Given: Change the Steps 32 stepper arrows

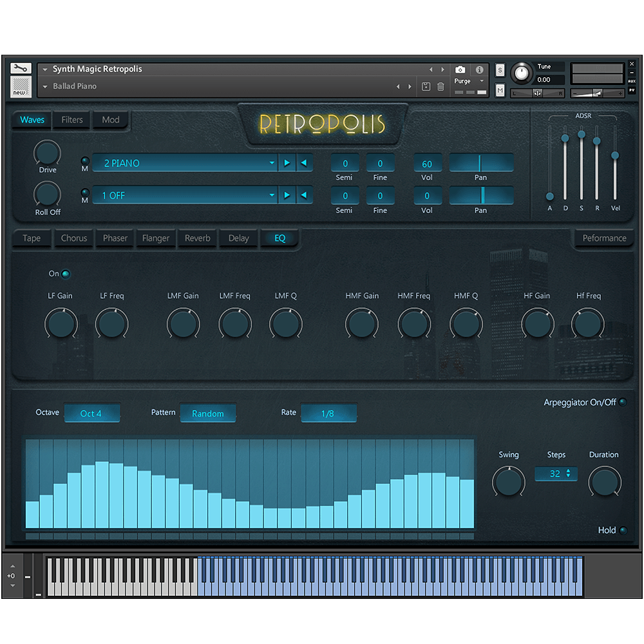Looking at the screenshot, I should pyautogui.click(x=568, y=473).
